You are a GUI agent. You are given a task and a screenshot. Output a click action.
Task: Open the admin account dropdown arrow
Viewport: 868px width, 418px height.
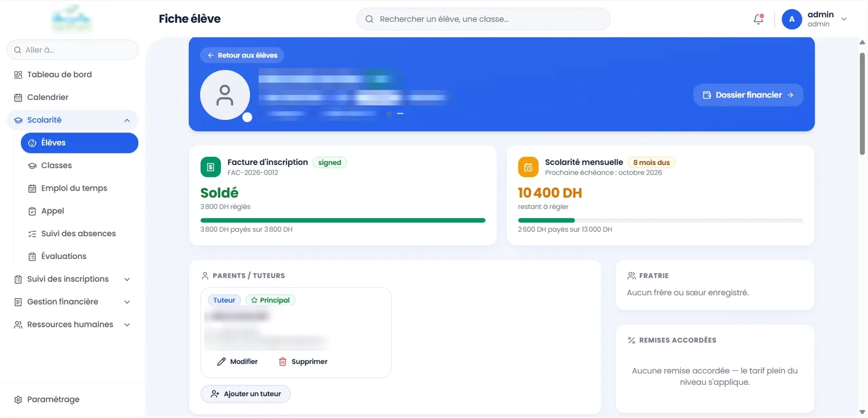(x=844, y=19)
